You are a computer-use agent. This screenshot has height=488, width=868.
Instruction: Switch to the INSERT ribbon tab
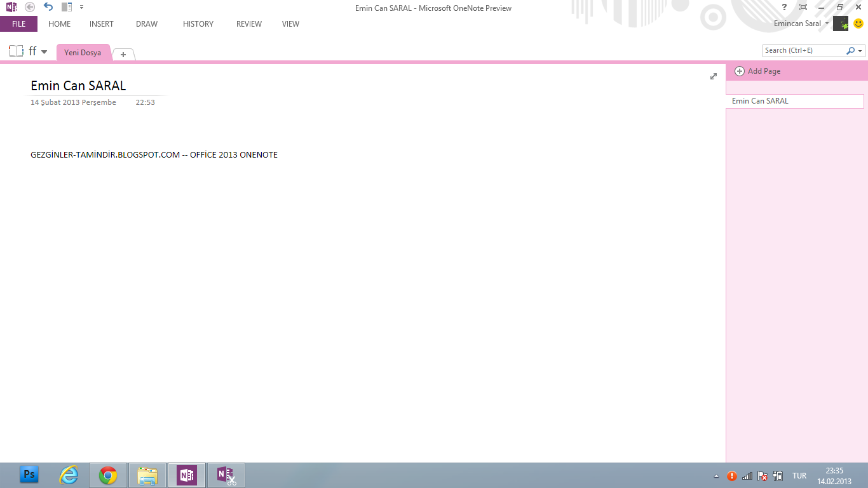(x=102, y=24)
